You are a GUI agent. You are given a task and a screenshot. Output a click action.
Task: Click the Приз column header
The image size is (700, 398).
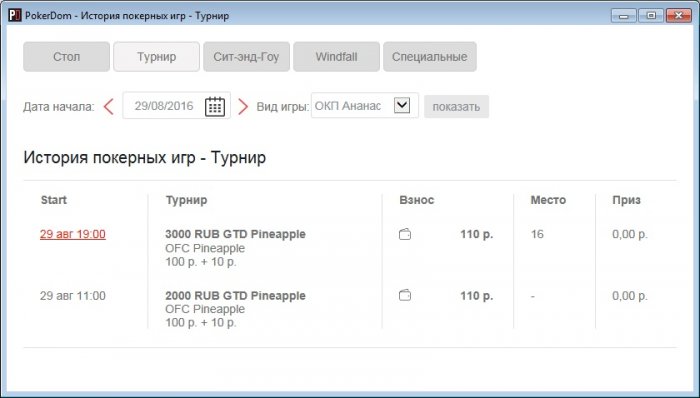click(x=626, y=200)
